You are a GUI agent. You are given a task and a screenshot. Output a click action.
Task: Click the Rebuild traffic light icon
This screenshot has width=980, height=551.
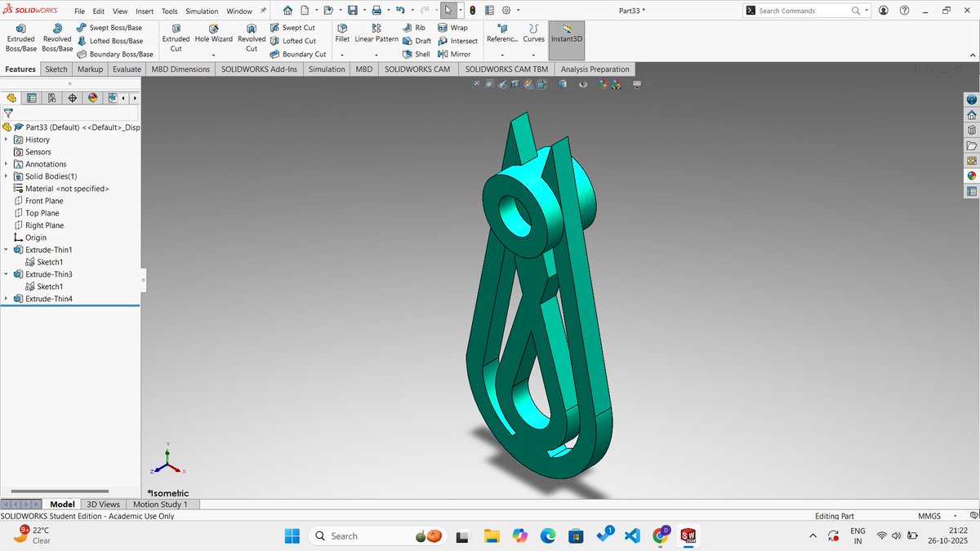[473, 11]
